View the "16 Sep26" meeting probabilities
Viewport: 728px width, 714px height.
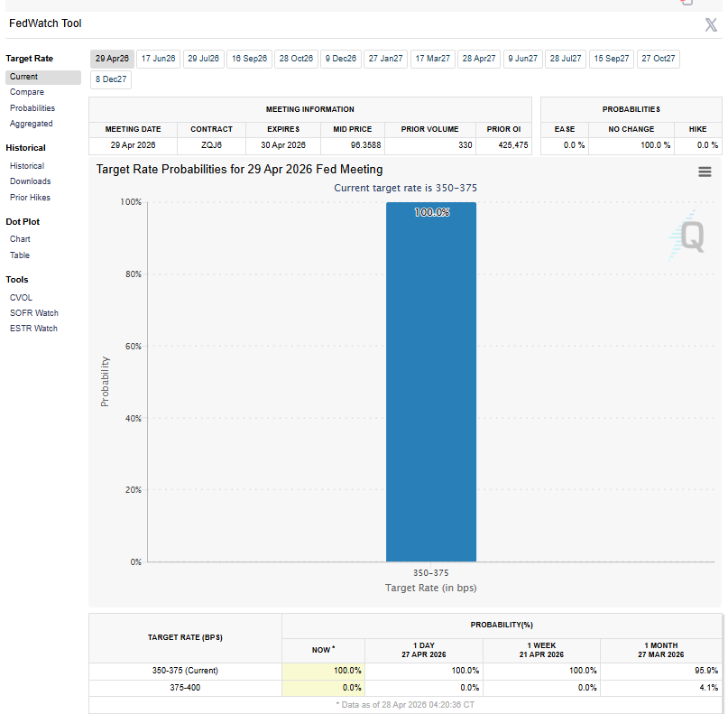click(249, 58)
